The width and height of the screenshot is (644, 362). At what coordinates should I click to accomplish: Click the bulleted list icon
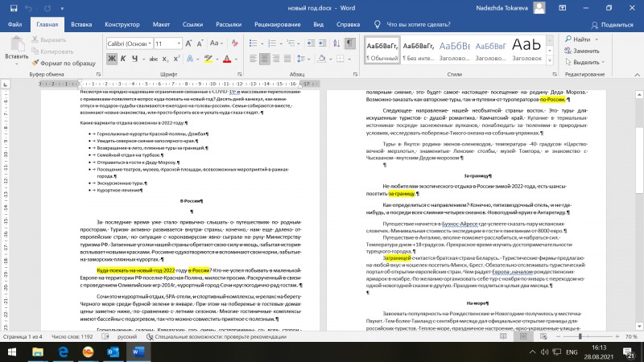tap(253, 43)
